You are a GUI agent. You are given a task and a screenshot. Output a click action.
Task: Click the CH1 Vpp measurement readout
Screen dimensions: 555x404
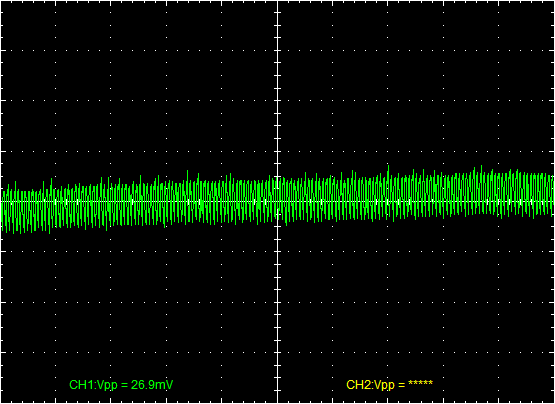[x=121, y=385]
